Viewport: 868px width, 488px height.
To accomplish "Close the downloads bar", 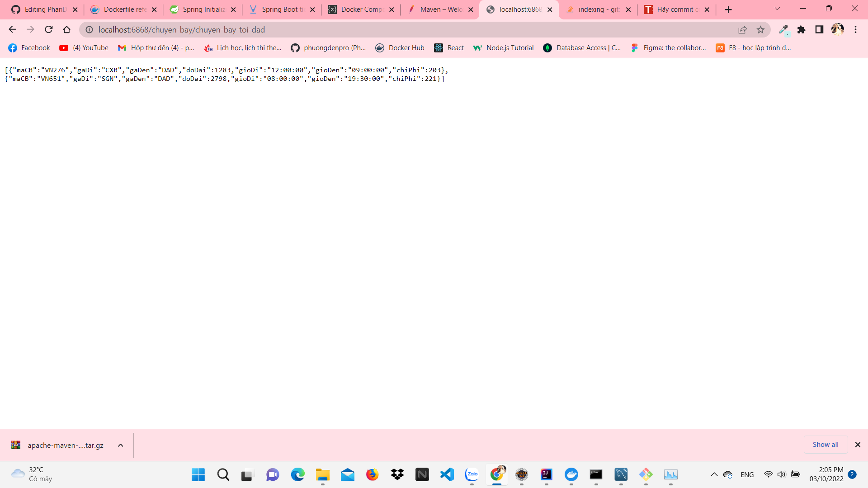I will coord(858,445).
